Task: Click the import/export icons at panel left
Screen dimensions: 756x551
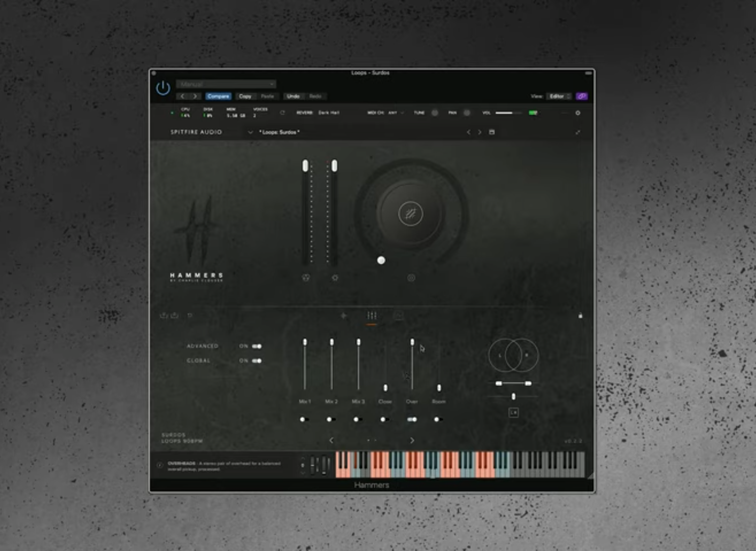Action: coord(169,315)
